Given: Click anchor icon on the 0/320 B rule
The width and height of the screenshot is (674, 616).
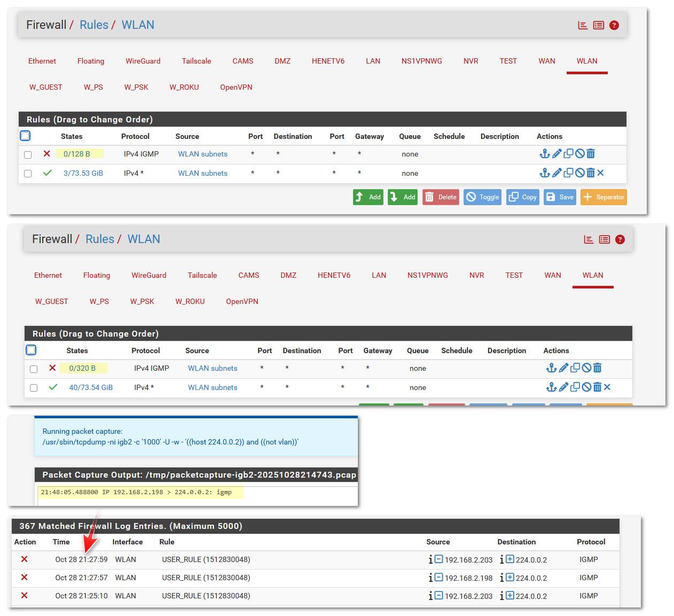Looking at the screenshot, I should (x=551, y=368).
